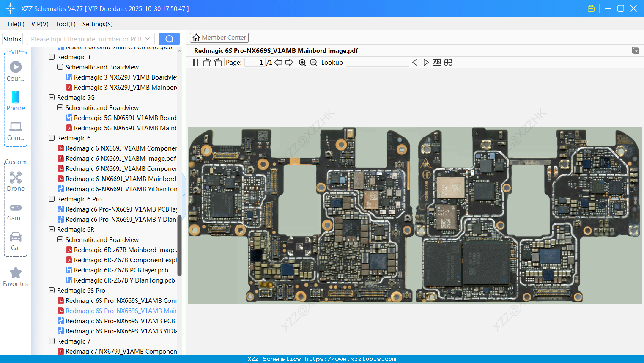This screenshot has width=644, height=363.
Task: Click the Member Center button
Action: pyautogui.click(x=219, y=37)
